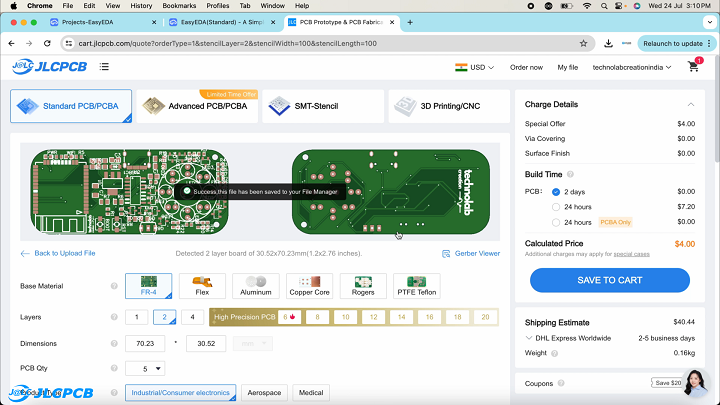Click the Coupons help icon
The image size is (720, 405).
click(x=561, y=383)
